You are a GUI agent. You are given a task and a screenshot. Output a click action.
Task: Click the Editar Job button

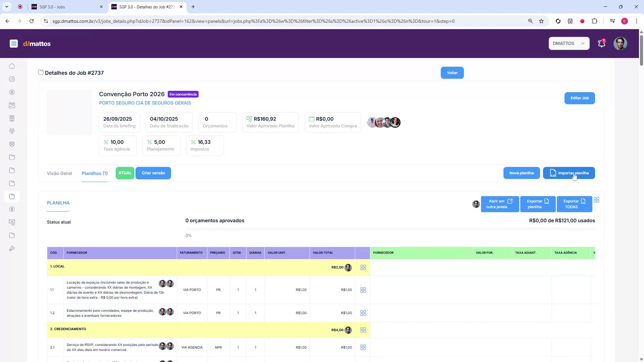[x=579, y=98]
